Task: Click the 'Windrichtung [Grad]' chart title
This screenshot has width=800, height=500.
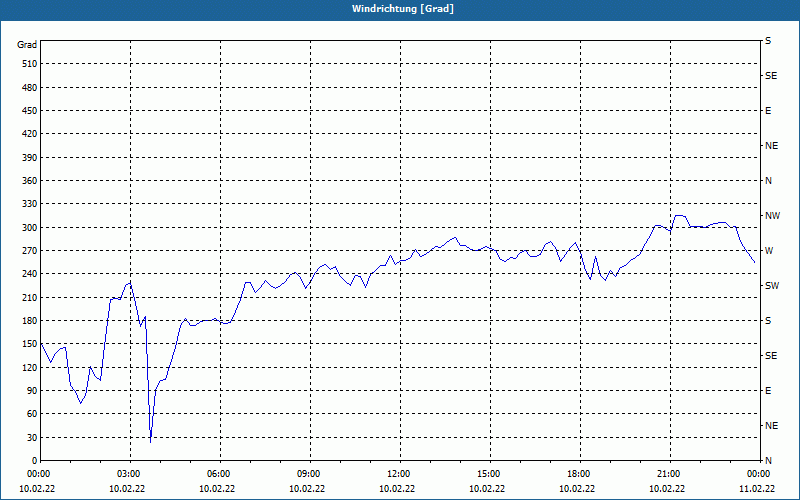Action: (403, 9)
